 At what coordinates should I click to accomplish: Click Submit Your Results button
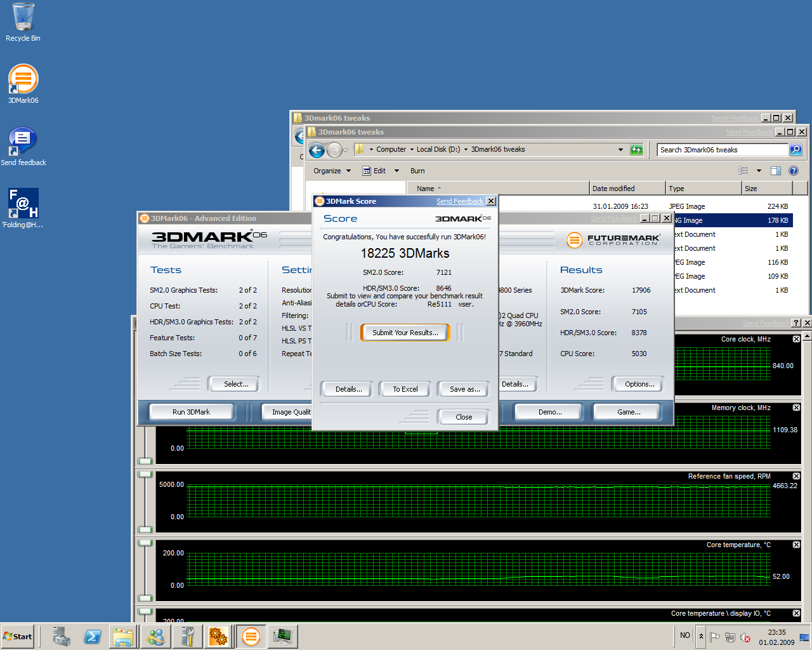click(x=405, y=333)
